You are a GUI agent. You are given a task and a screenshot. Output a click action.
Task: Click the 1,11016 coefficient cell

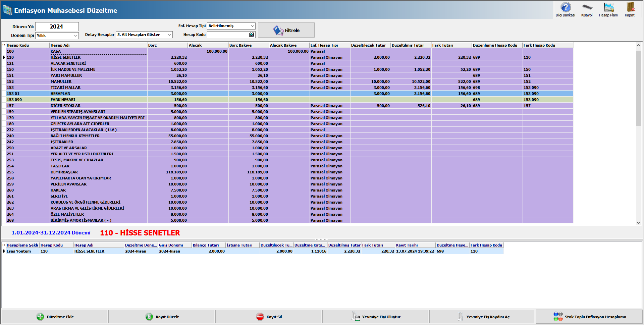[x=310, y=251]
